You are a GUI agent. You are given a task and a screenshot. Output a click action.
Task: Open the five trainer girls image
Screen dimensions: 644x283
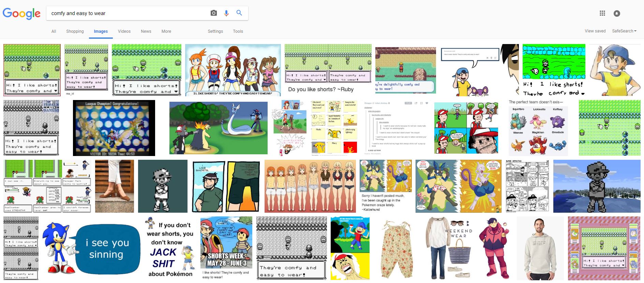(x=233, y=70)
